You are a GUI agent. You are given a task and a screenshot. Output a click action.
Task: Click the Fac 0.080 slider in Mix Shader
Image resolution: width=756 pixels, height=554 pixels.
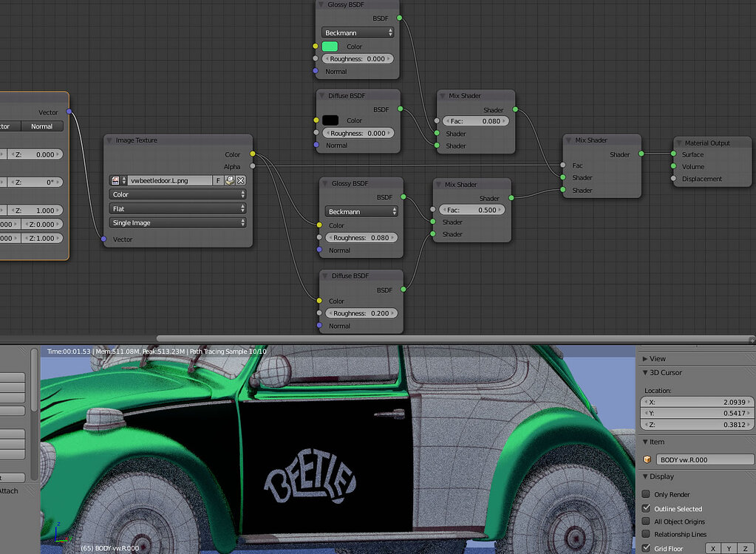[x=475, y=121]
